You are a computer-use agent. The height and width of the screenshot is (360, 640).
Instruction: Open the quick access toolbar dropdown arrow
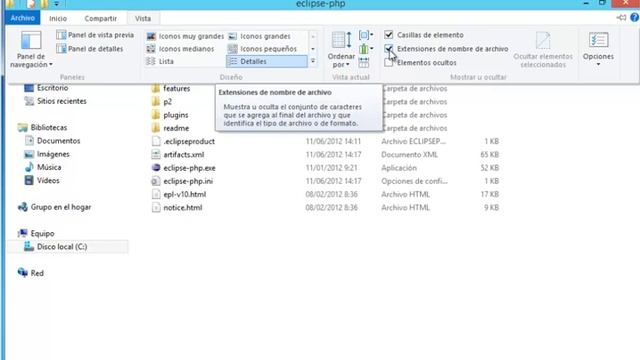point(56,4)
